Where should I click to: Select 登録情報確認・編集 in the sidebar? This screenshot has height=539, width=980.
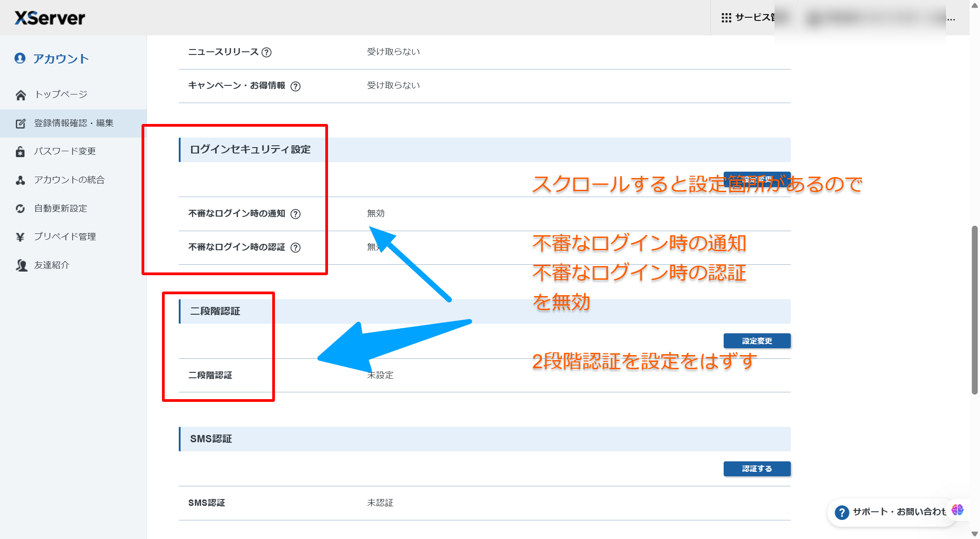(74, 123)
